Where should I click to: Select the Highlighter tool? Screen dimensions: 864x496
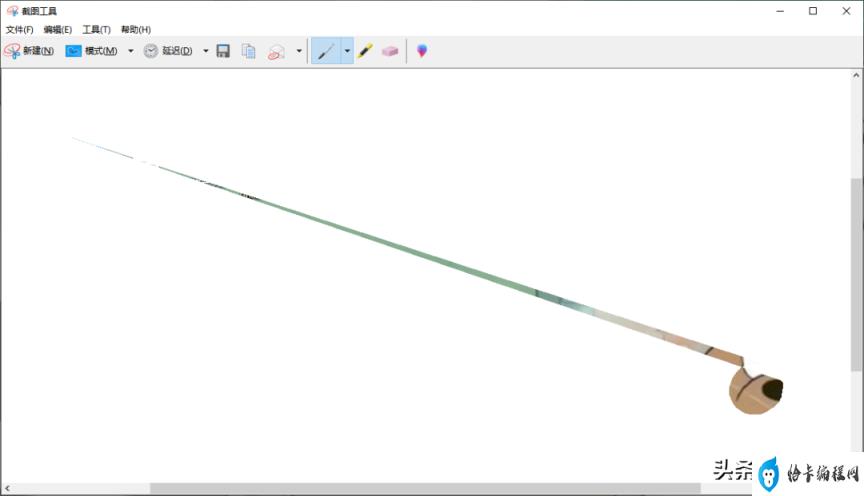tap(365, 51)
